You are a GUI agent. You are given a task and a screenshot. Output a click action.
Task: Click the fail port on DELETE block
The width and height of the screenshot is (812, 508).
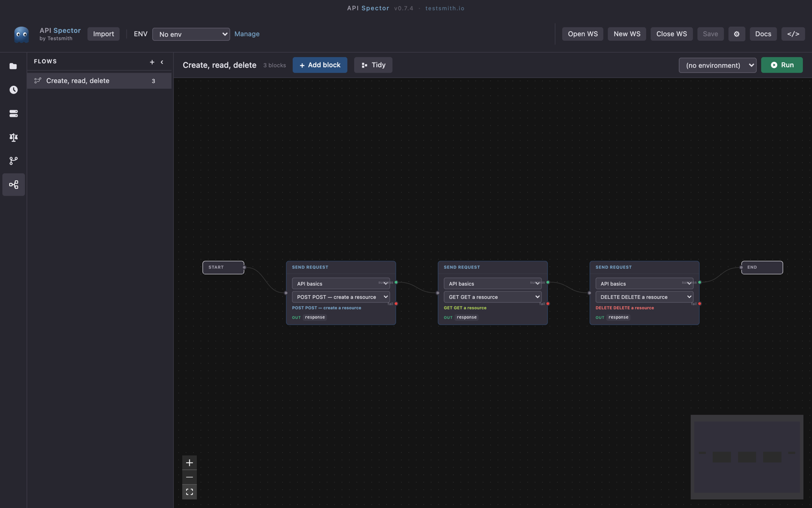(699, 304)
